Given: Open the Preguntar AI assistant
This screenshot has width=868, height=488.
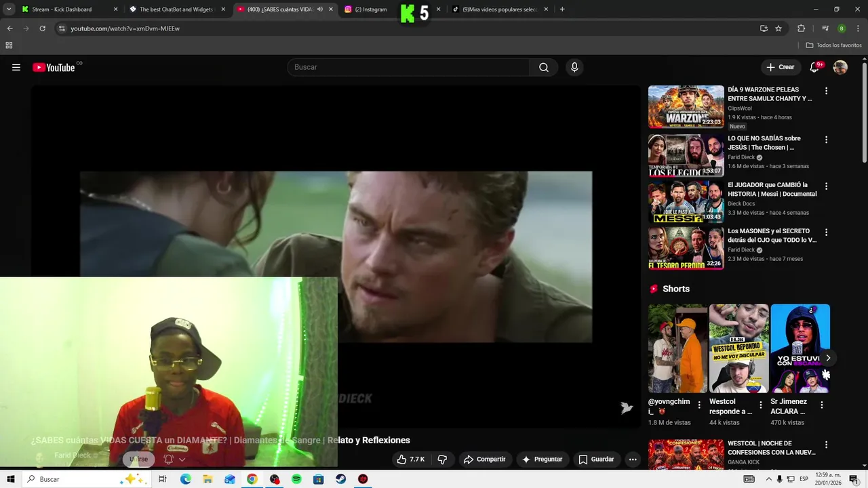Looking at the screenshot, I should [x=542, y=459].
